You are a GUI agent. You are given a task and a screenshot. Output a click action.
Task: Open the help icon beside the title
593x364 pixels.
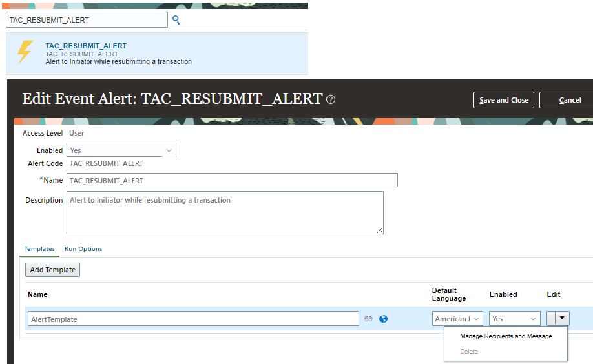(331, 99)
